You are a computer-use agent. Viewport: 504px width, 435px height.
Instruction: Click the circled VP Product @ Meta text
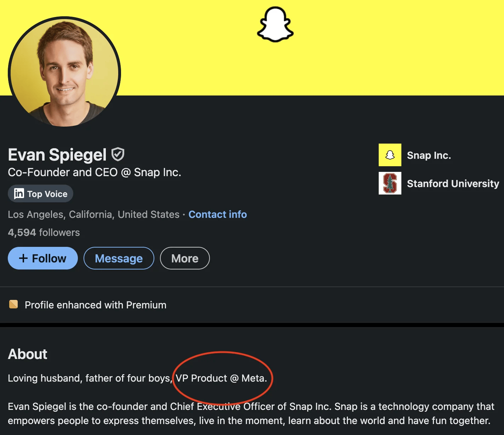[x=221, y=378]
